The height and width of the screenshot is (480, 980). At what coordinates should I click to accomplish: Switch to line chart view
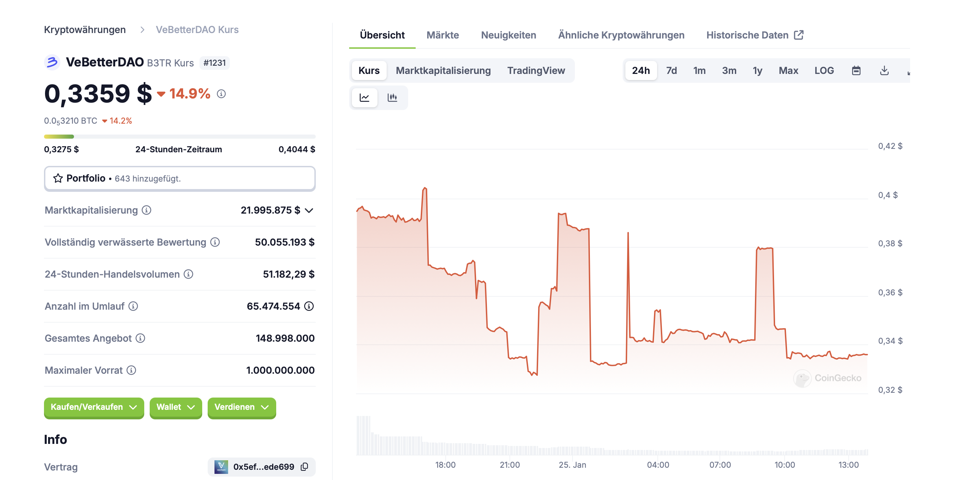[365, 98]
